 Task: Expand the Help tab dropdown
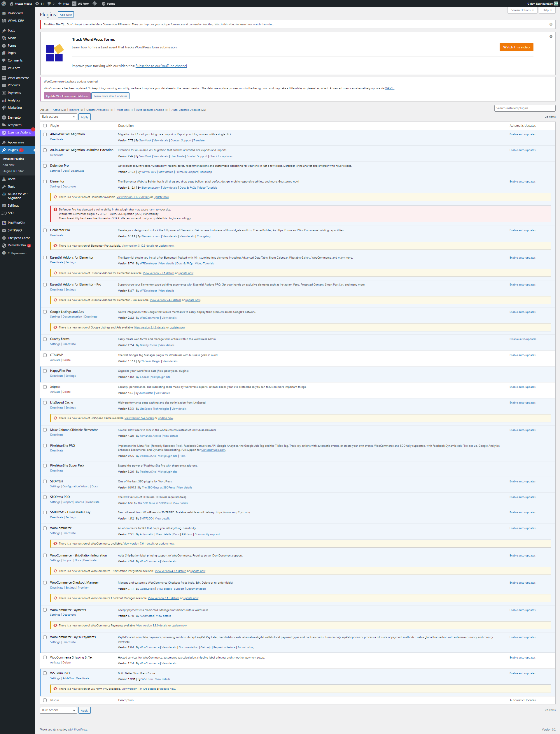click(547, 10)
